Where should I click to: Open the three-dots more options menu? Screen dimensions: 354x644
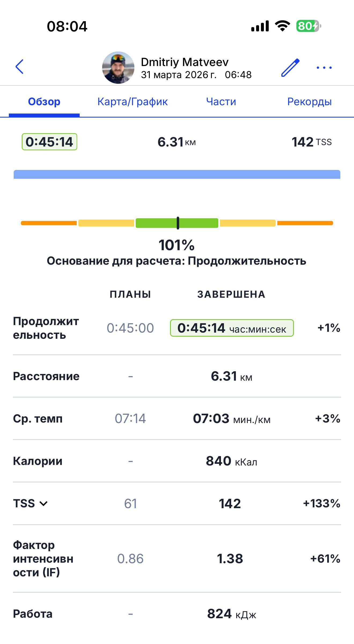click(324, 67)
